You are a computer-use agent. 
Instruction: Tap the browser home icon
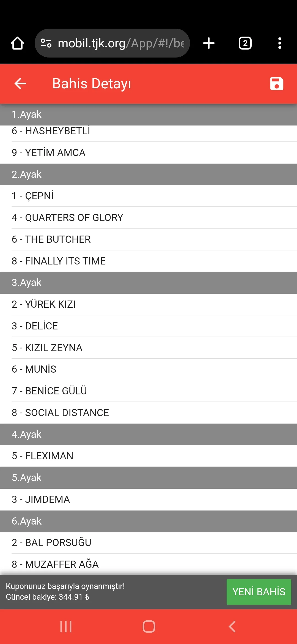(17, 43)
